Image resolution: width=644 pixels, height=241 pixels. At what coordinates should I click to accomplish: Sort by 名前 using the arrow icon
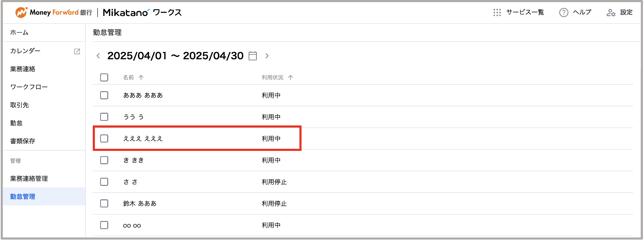click(x=141, y=77)
